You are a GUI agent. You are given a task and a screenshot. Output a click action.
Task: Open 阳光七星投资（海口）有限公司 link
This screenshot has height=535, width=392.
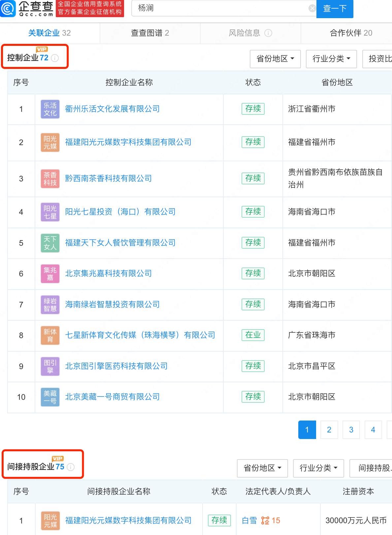120,212
